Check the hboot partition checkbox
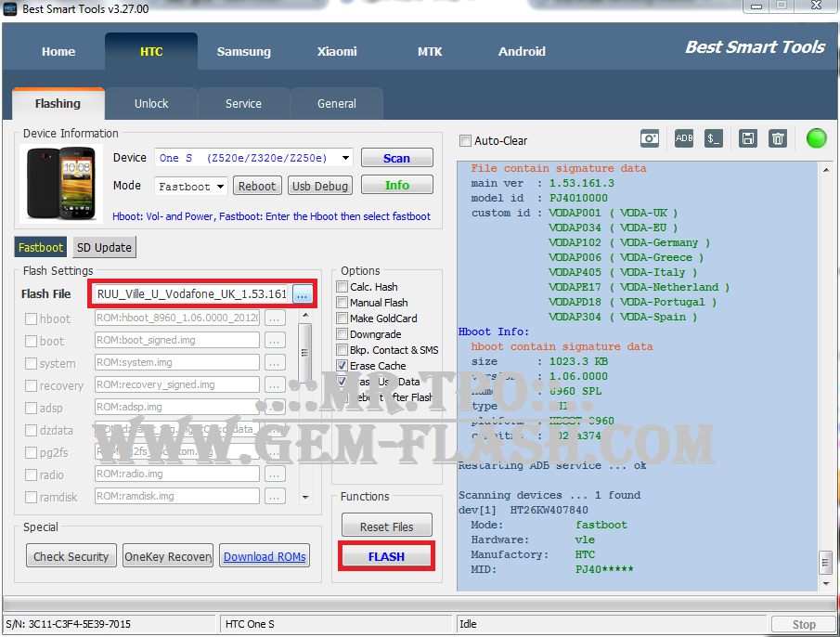Image resolution: width=840 pixels, height=637 pixels. click(31, 318)
